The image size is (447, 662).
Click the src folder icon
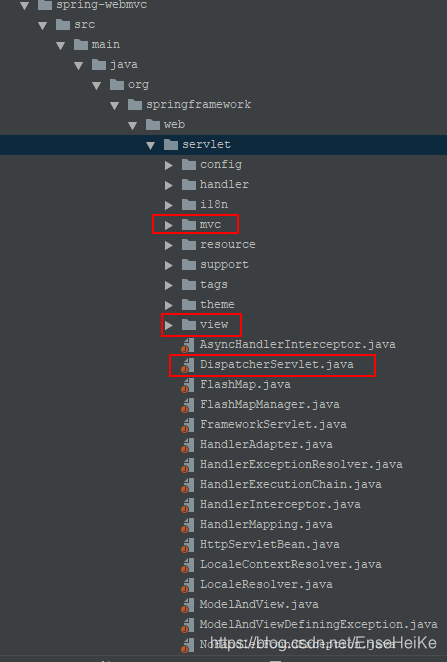point(63,24)
